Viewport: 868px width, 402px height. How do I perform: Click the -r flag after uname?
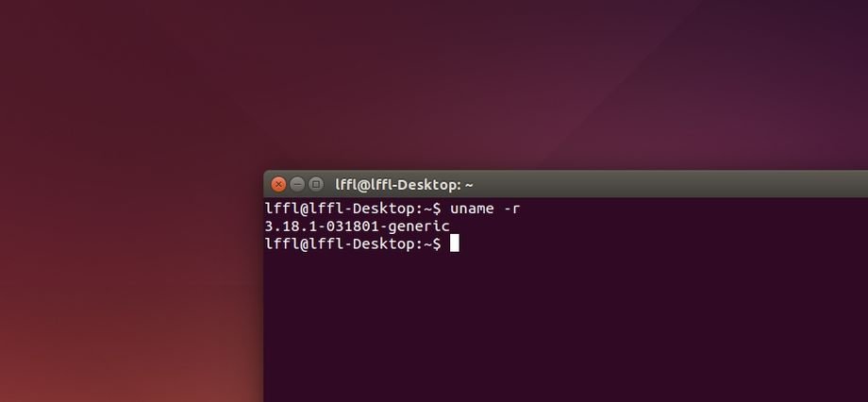coord(511,209)
